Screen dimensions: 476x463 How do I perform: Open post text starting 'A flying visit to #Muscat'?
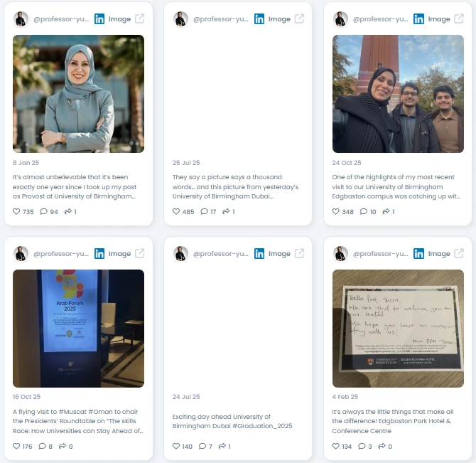pos(78,421)
